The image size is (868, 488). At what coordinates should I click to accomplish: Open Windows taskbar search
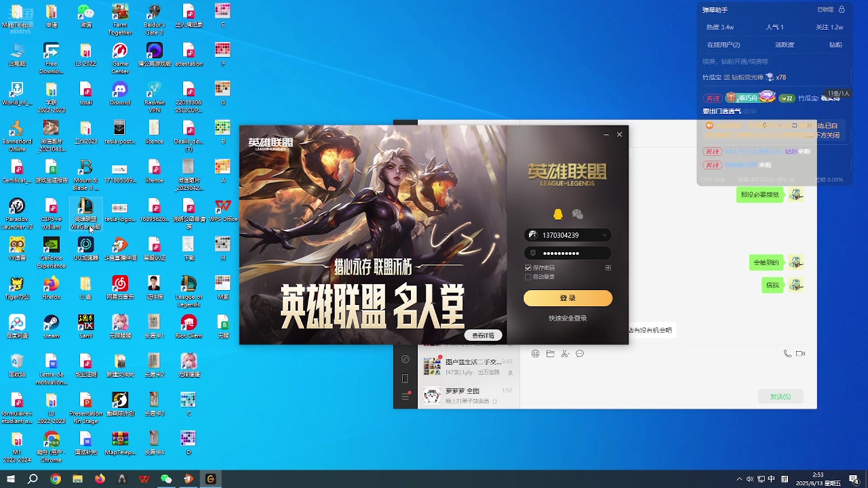pyautogui.click(x=33, y=479)
